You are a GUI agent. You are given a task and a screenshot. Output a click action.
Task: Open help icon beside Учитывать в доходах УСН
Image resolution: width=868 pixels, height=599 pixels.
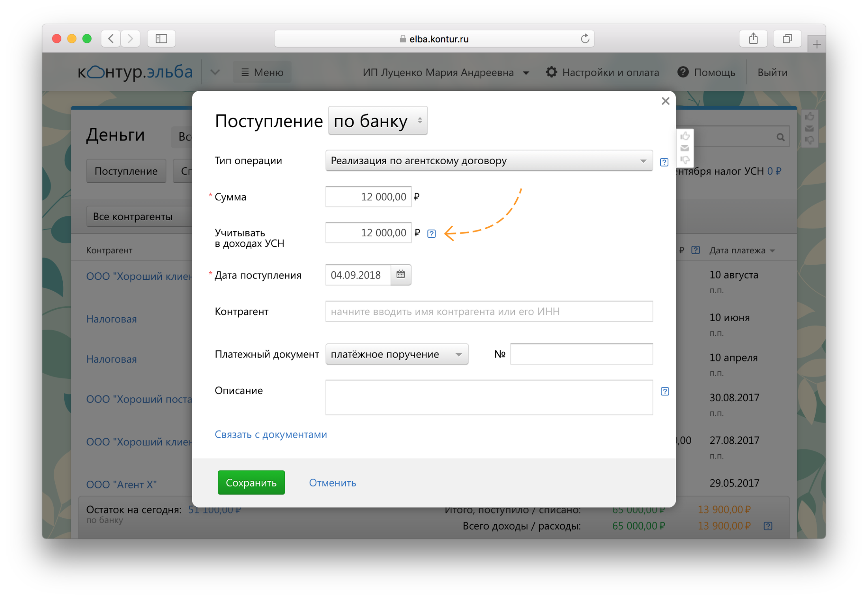point(431,234)
